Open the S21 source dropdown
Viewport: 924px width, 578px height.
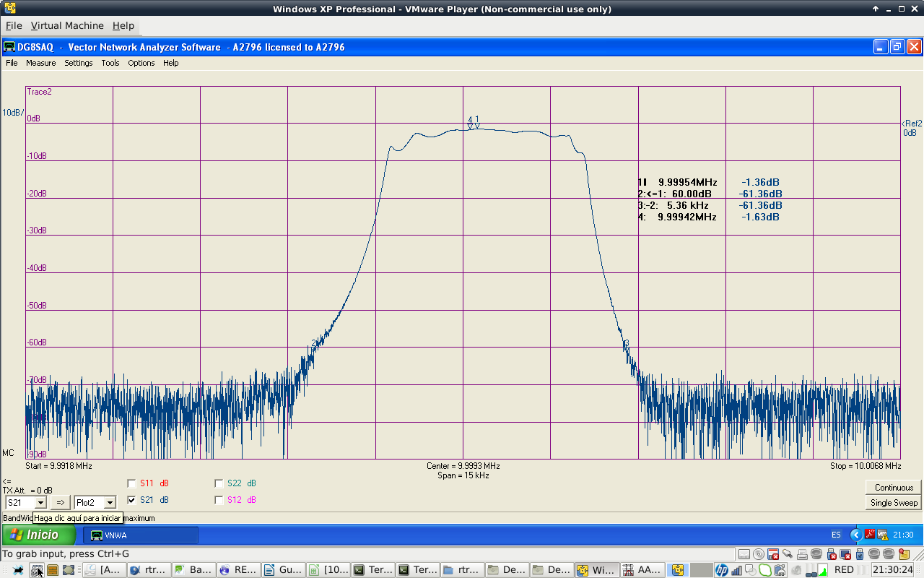(x=40, y=503)
